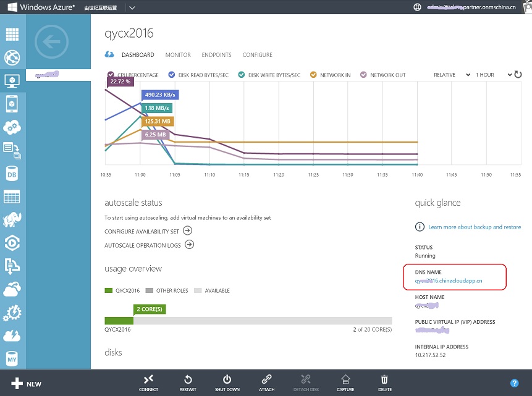Click the quick start cloud icon
Screen dimensions: 532x396
(109, 54)
